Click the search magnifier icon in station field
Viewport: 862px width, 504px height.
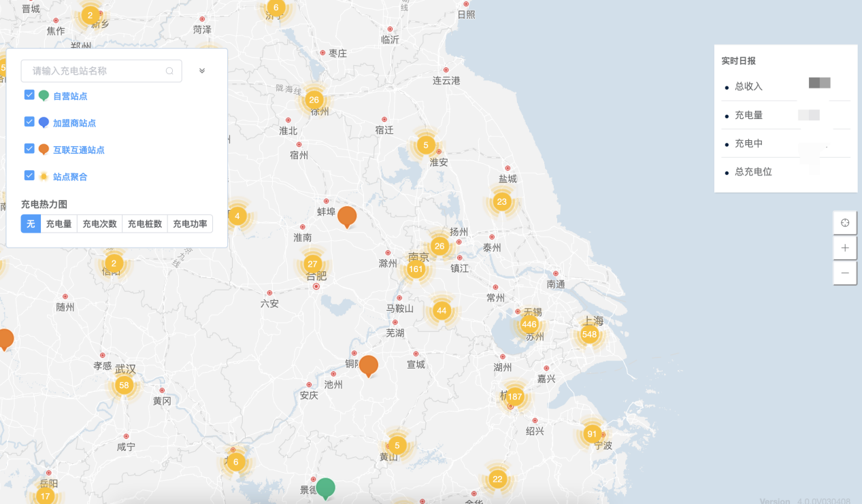pos(169,71)
